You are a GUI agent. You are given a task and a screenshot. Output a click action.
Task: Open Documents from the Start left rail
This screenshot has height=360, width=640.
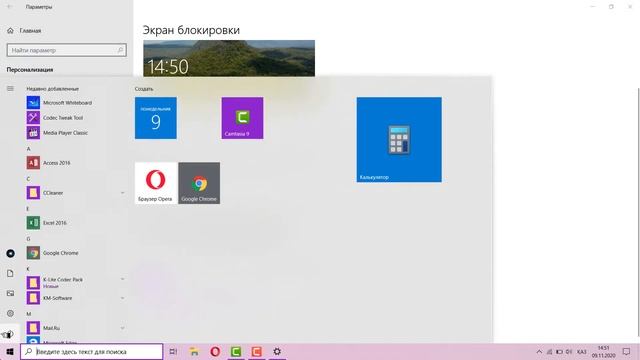(10, 273)
